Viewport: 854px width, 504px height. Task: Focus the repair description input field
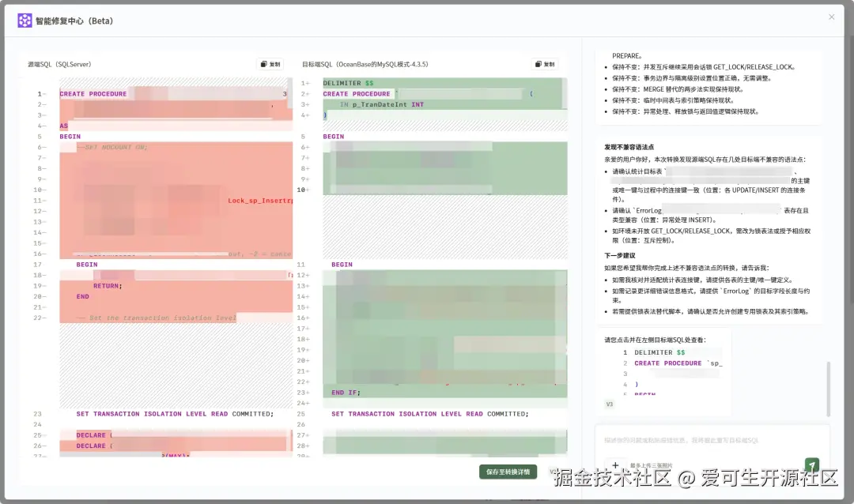pos(713,440)
